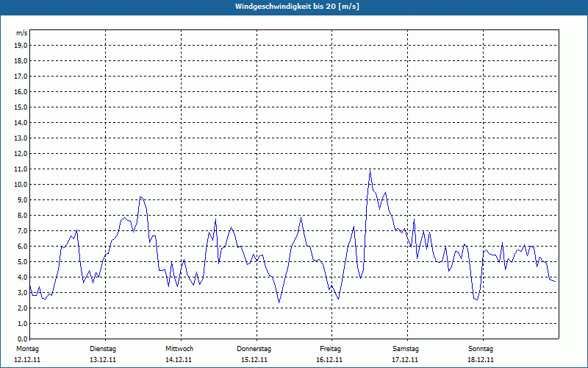Select the 12,0 y-axis value

click(21, 154)
